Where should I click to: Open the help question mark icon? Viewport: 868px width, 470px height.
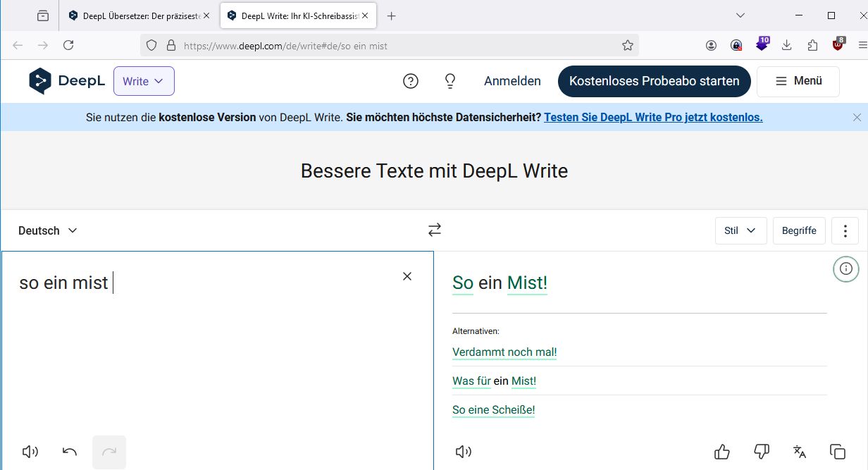(x=411, y=81)
